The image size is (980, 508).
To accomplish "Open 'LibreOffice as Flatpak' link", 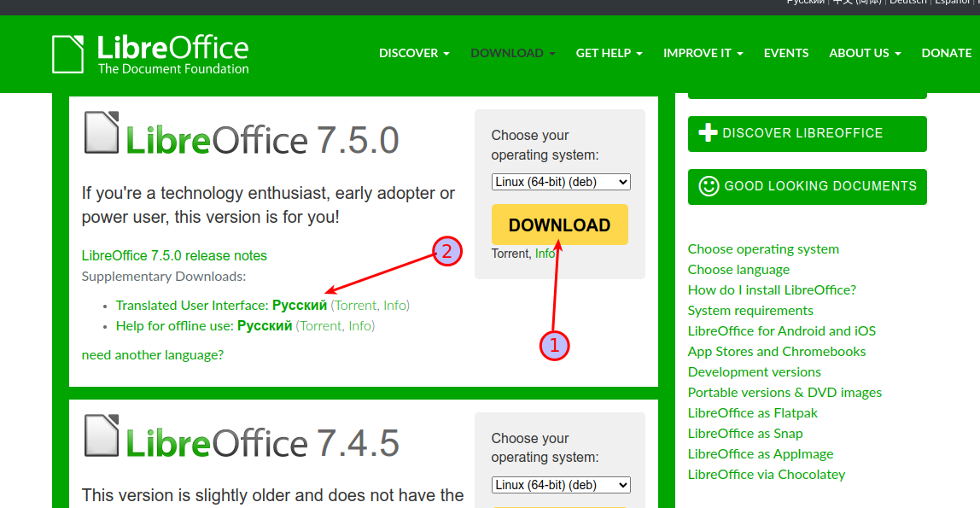I will click(753, 413).
